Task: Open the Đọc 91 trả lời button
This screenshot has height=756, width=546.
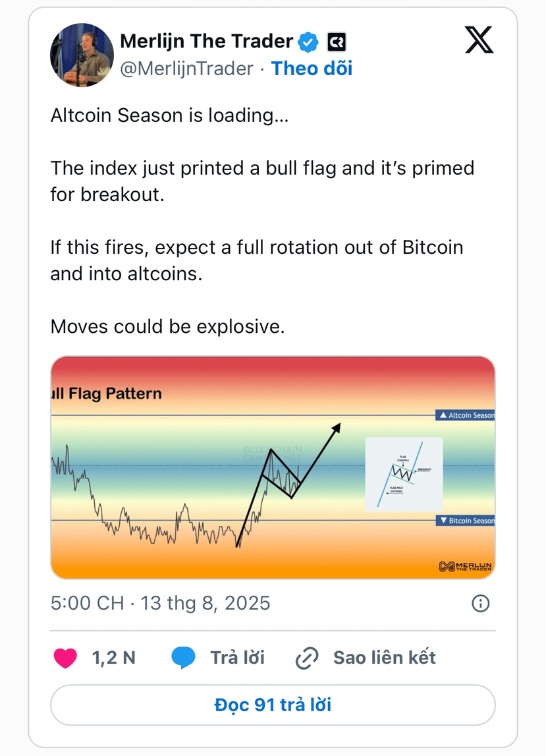Action: coord(273,705)
